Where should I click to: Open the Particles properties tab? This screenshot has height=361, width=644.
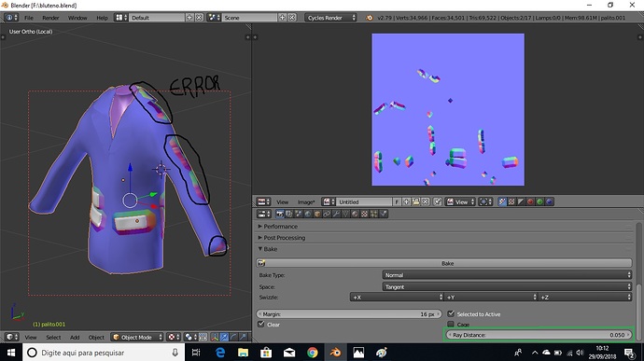click(x=373, y=214)
